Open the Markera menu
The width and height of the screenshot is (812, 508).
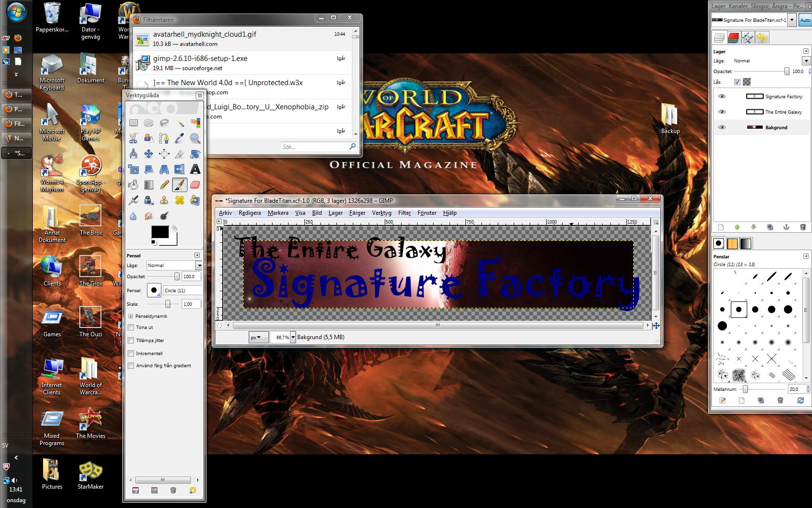point(278,213)
